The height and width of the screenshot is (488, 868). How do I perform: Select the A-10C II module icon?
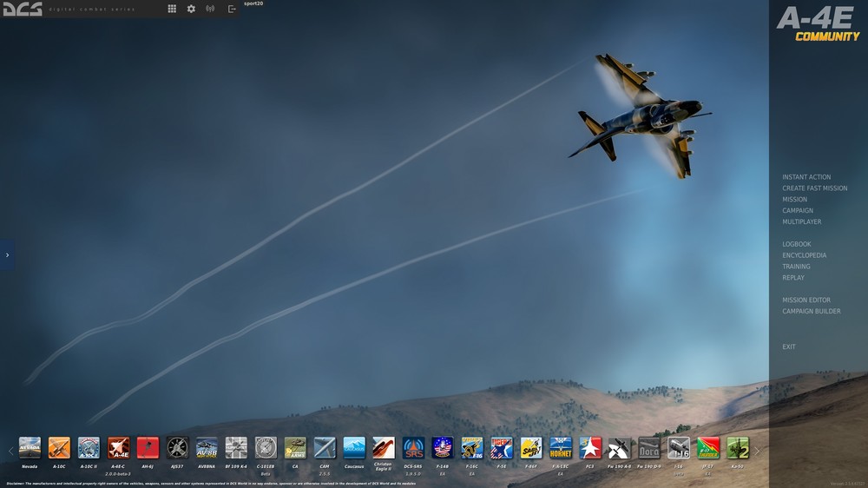click(89, 447)
